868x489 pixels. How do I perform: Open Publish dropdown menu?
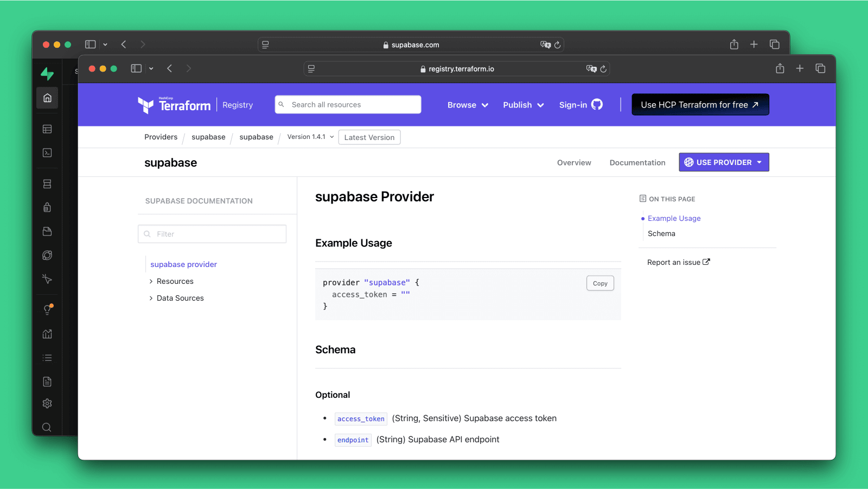click(524, 105)
